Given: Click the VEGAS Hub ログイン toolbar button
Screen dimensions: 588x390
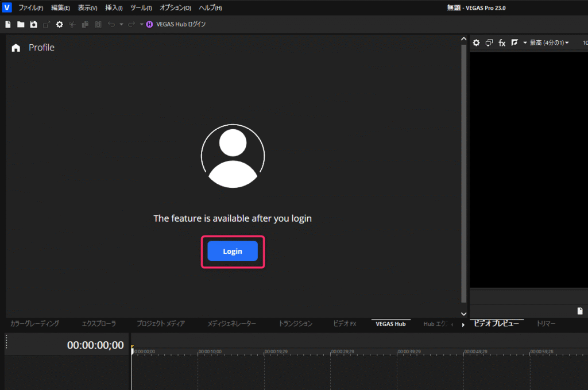Looking at the screenshot, I should pyautogui.click(x=176, y=24).
